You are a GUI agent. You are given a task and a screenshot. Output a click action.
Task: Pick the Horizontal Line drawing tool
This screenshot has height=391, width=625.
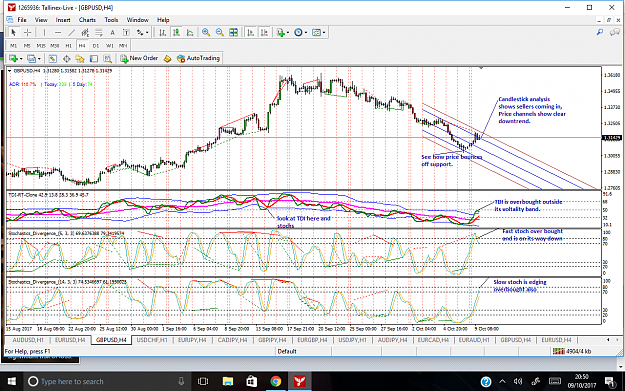58,33
